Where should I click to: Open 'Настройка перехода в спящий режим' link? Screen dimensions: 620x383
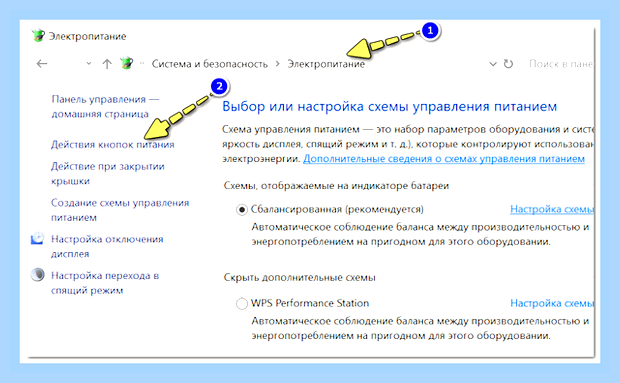[105, 283]
